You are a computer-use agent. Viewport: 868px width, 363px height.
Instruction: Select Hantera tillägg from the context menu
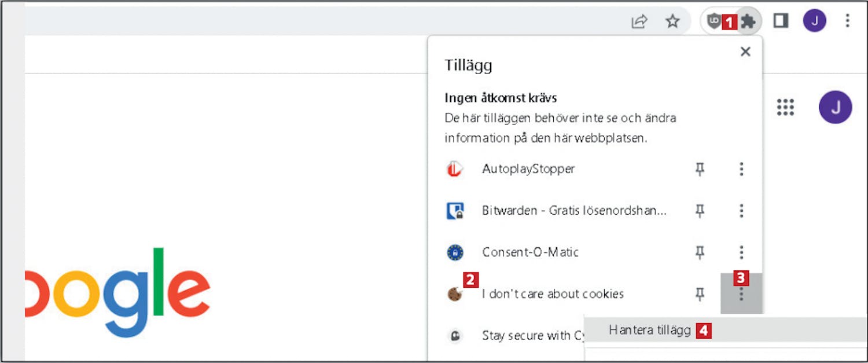pyautogui.click(x=726, y=330)
